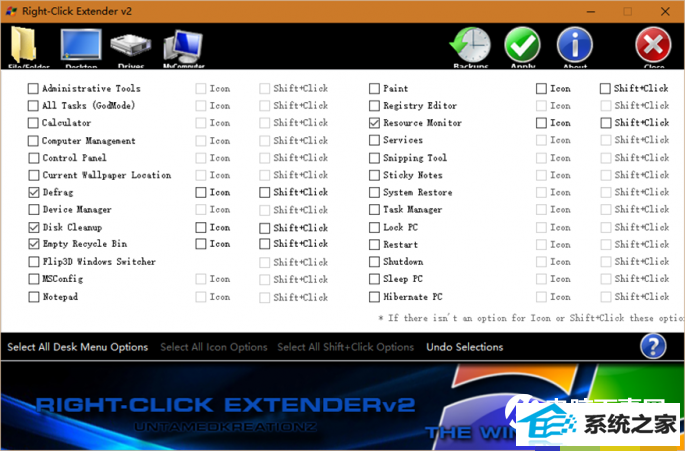Enable the Paint checkbox
Image resolution: width=685 pixels, height=451 pixels.
coord(374,89)
